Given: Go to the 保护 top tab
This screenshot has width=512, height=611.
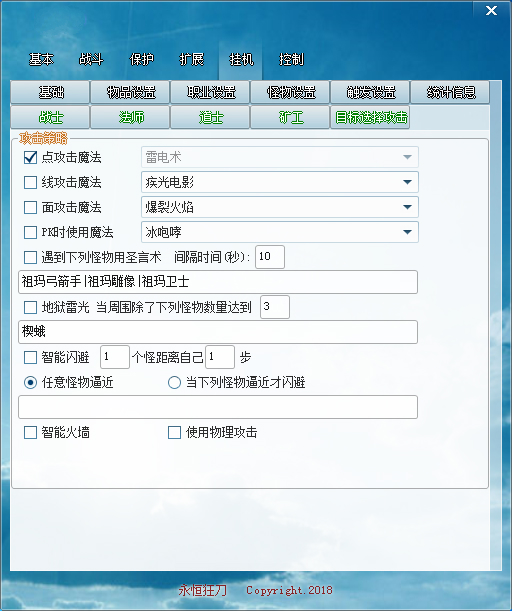Looking at the screenshot, I should [x=141, y=60].
